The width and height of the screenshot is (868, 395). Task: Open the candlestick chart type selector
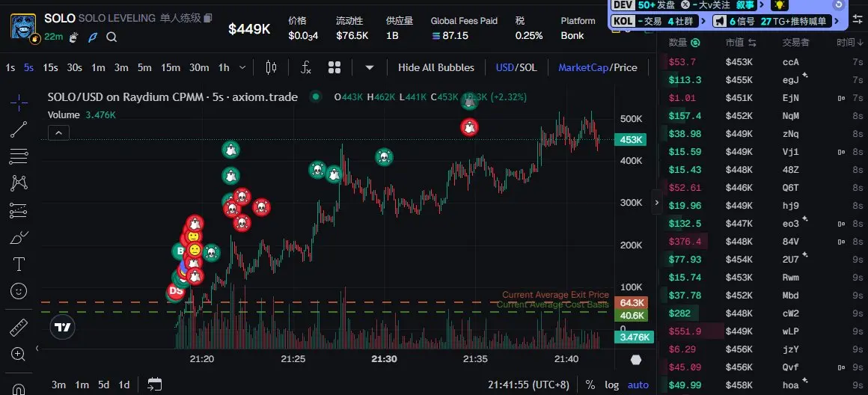point(271,67)
